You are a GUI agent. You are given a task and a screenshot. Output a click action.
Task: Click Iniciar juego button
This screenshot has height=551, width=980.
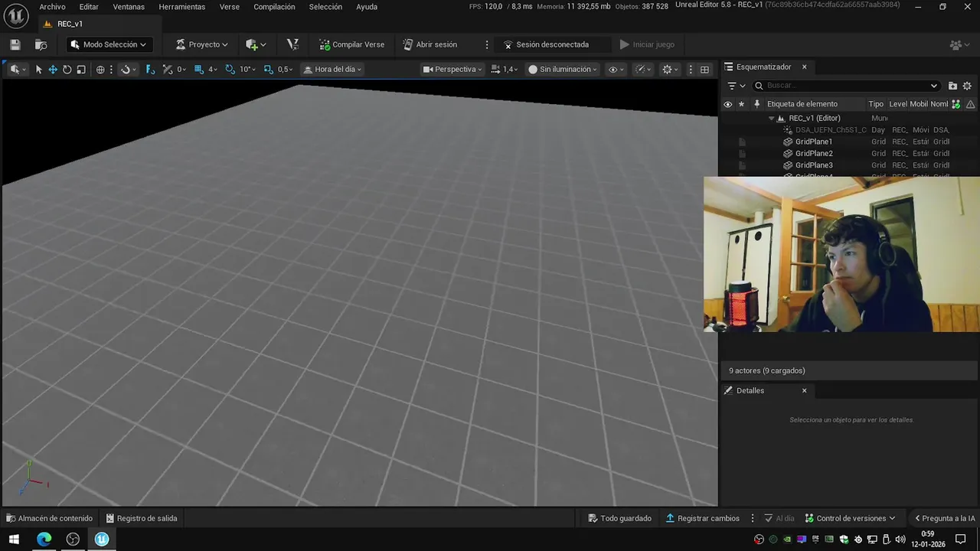[x=647, y=44]
